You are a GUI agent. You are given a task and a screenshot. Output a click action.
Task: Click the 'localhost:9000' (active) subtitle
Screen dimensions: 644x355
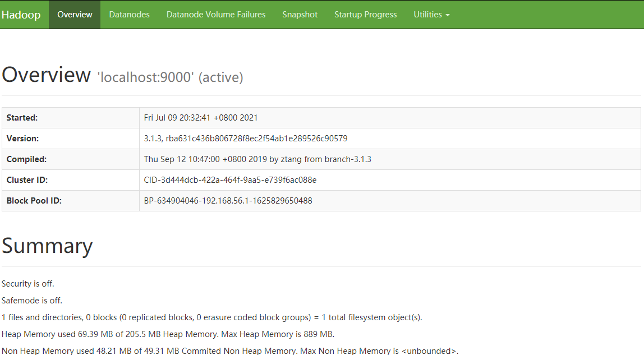170,77
